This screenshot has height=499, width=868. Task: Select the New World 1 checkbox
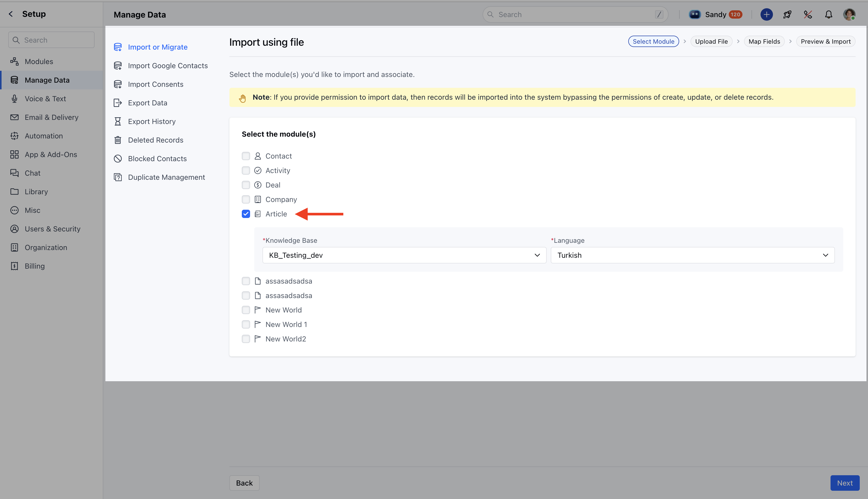(246, 325)
